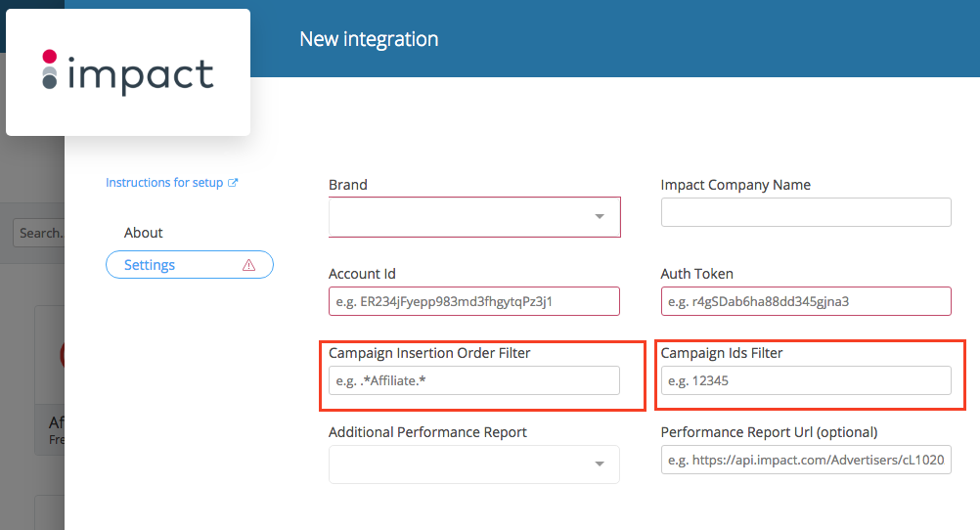Click the Impact logo
Screen dimensions: 980x530
pos(128,73)
